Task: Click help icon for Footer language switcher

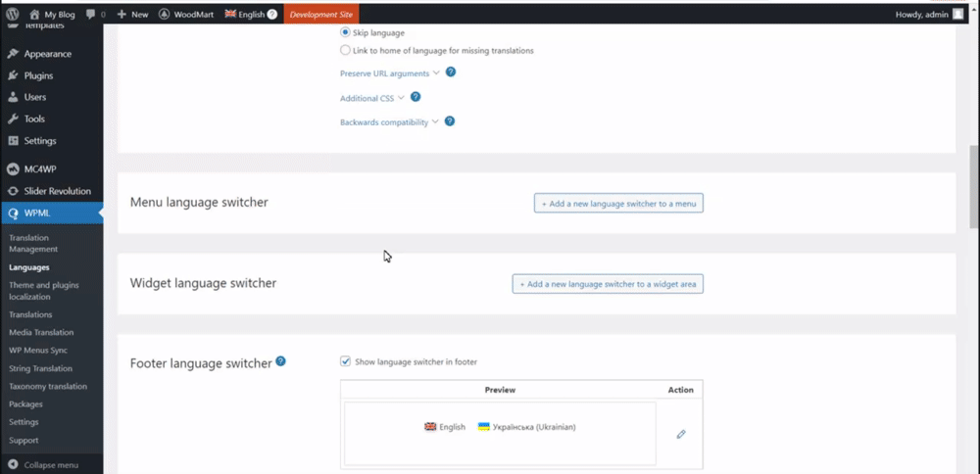Action: click(x=280, y=361)
